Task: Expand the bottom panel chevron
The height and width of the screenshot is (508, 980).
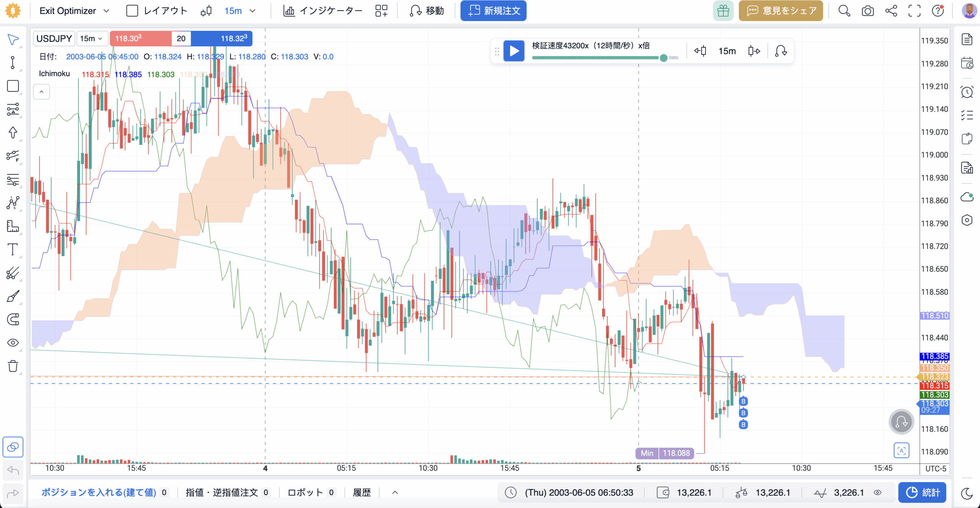Action: point(395,492)
